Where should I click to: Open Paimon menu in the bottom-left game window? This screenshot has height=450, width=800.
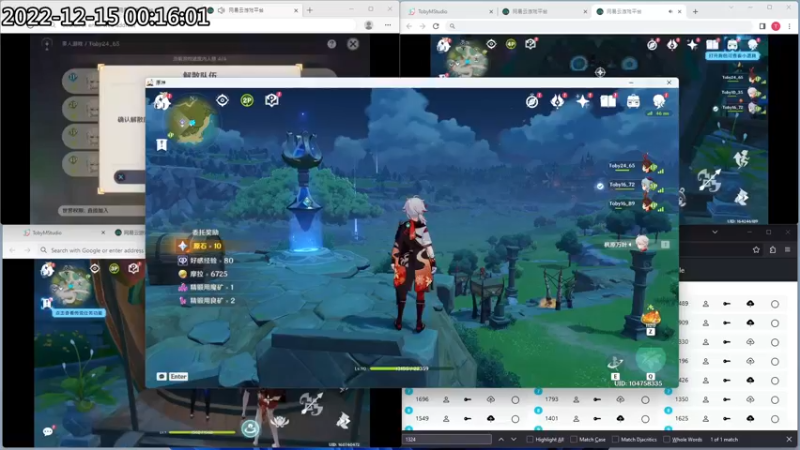point(47,269)
